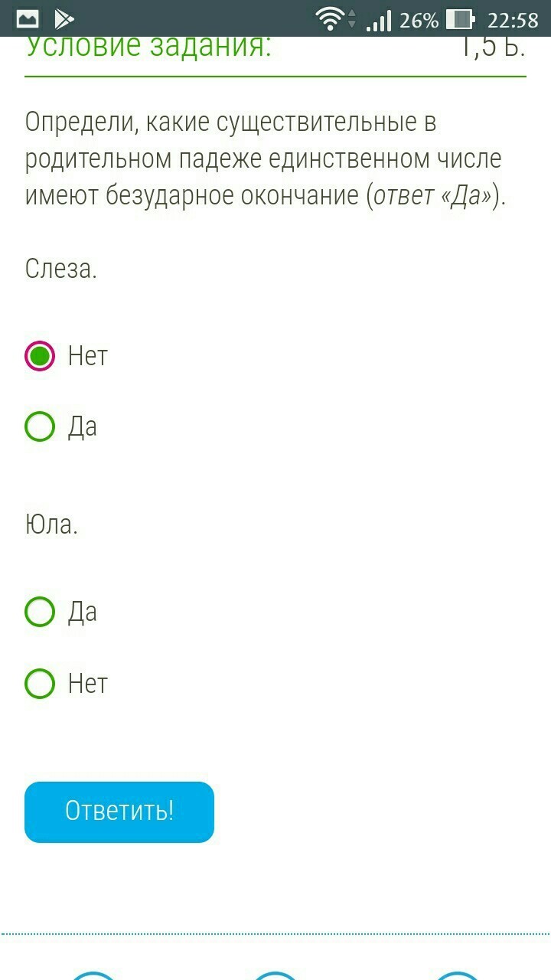Screen dimensions: 551x980
Task: Tap the Wi-Fi status icon
Action: (331, 19)
